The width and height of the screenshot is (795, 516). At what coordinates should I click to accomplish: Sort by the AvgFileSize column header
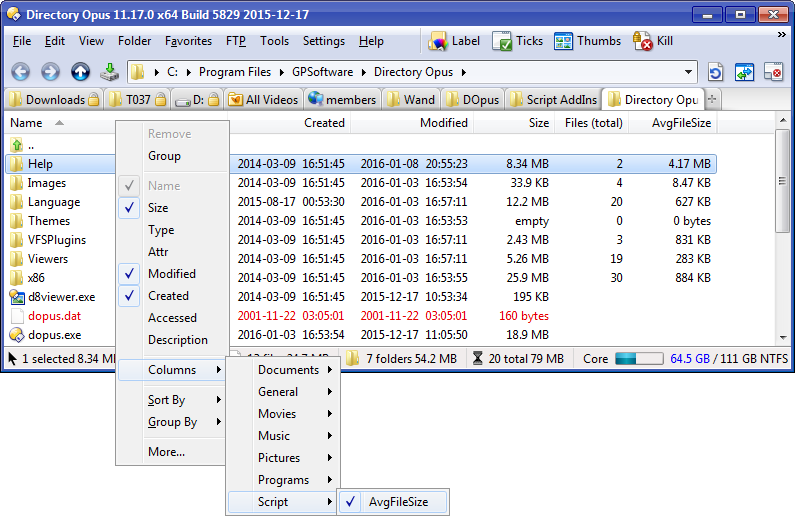click(x=673, y=123)
